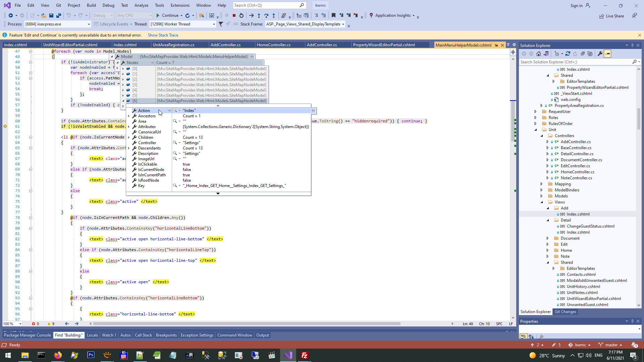644x362 pixels.
Task: Click Properties wrench in Solution Explorer toolbar
Action: pyautogui.click(x=600, y=54)
